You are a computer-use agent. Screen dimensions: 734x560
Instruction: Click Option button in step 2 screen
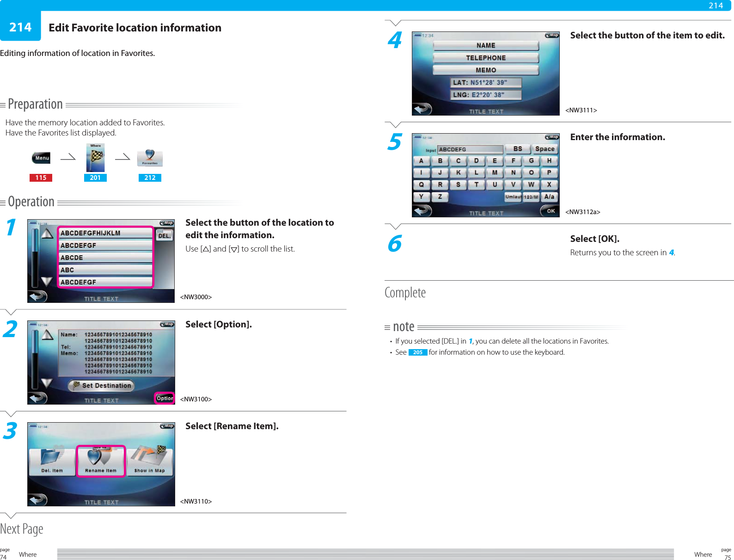point(165,398)
